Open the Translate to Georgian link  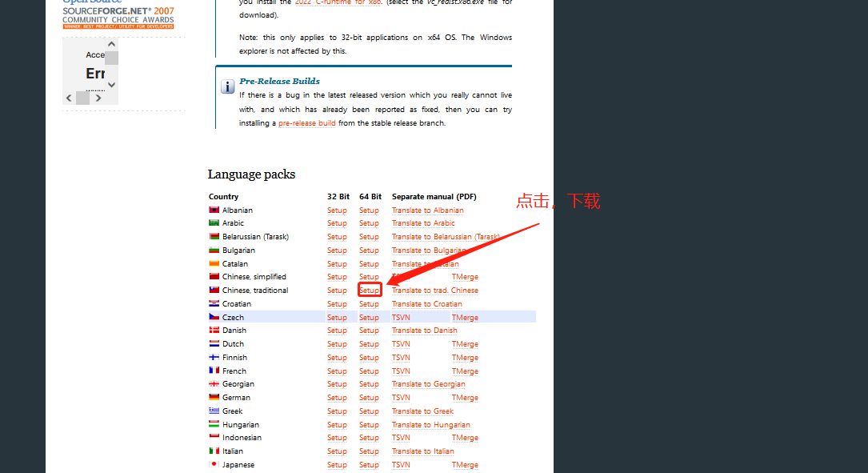[429, 384]
